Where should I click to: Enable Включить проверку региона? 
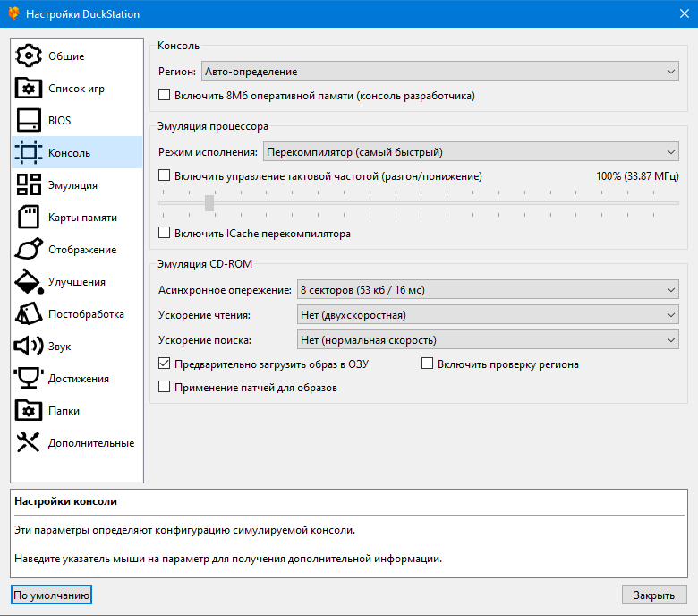tap(428, 364)
